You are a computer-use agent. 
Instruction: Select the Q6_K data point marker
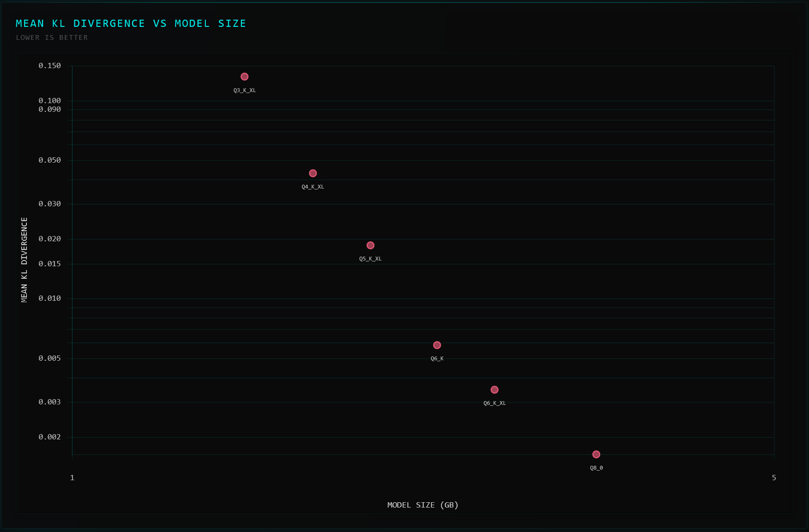coord(437,345)
